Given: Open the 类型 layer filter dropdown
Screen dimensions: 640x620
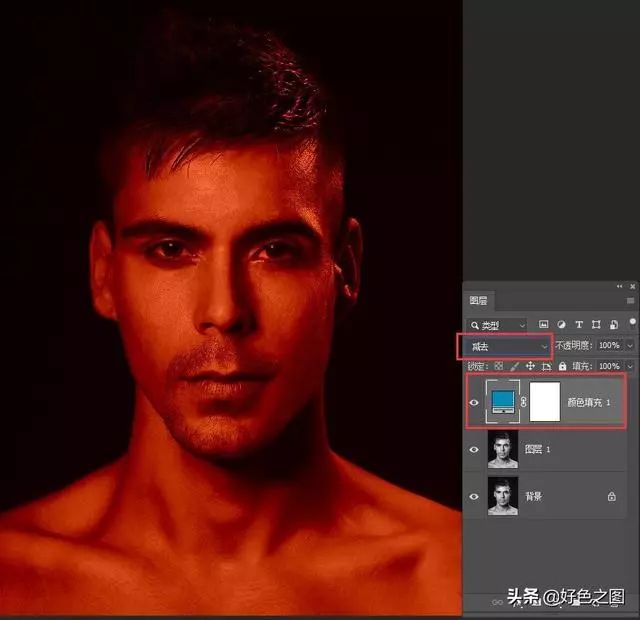Looking at the screenshot, I should [497, 325].
